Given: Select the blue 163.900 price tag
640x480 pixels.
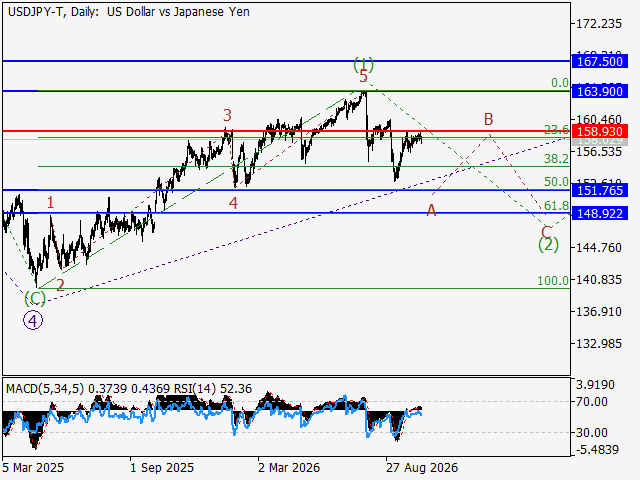Looking at the screenshot, I should pyautogui.click(x=600, y=91).
